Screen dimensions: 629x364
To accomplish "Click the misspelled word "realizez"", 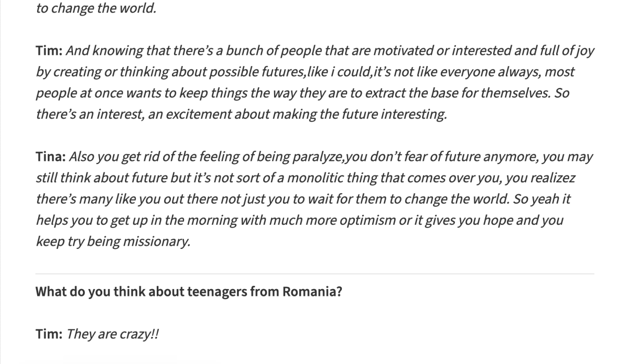I will pyautogui.click(x=552, y=178).
